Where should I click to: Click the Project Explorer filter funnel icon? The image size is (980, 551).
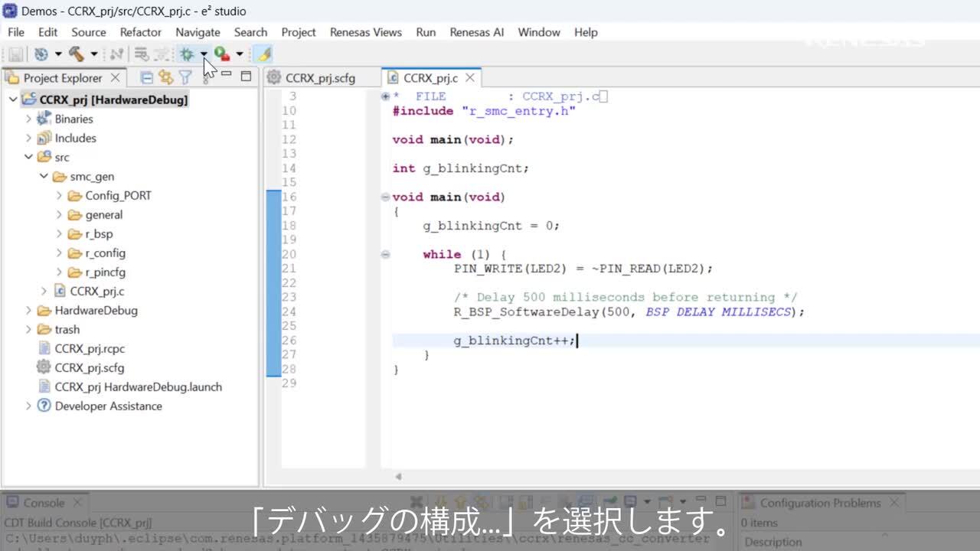tap(185, 77)
